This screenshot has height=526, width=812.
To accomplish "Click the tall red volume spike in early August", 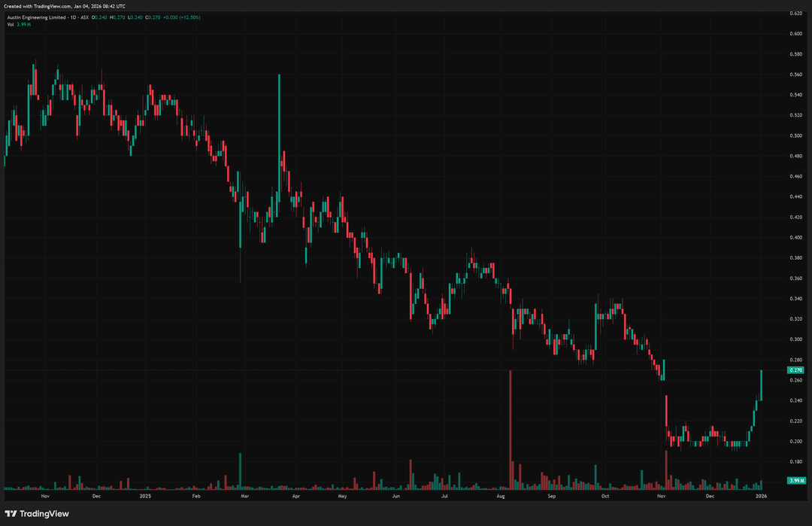I will [511, 429].
